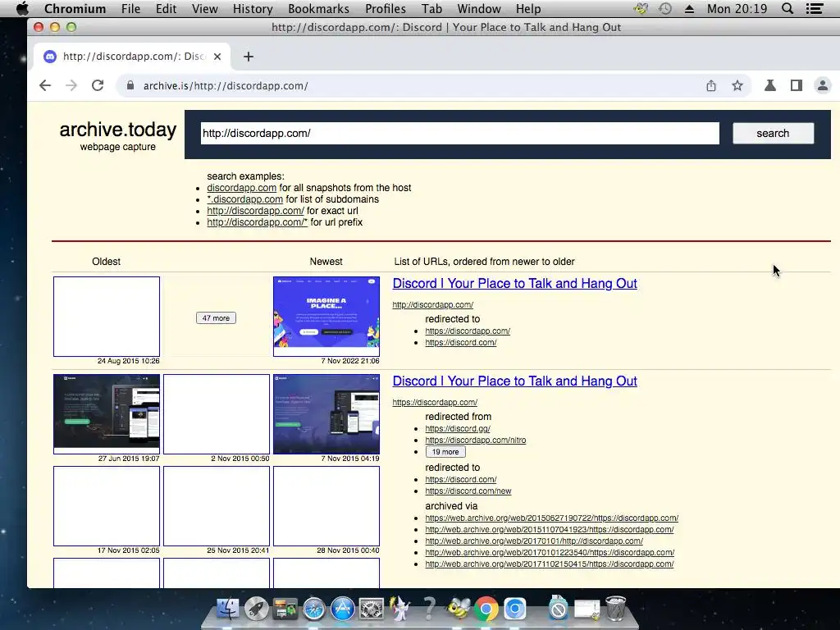This screenshot has width=840, height=630.
Task: Click the search button
Action: point(773,134)
